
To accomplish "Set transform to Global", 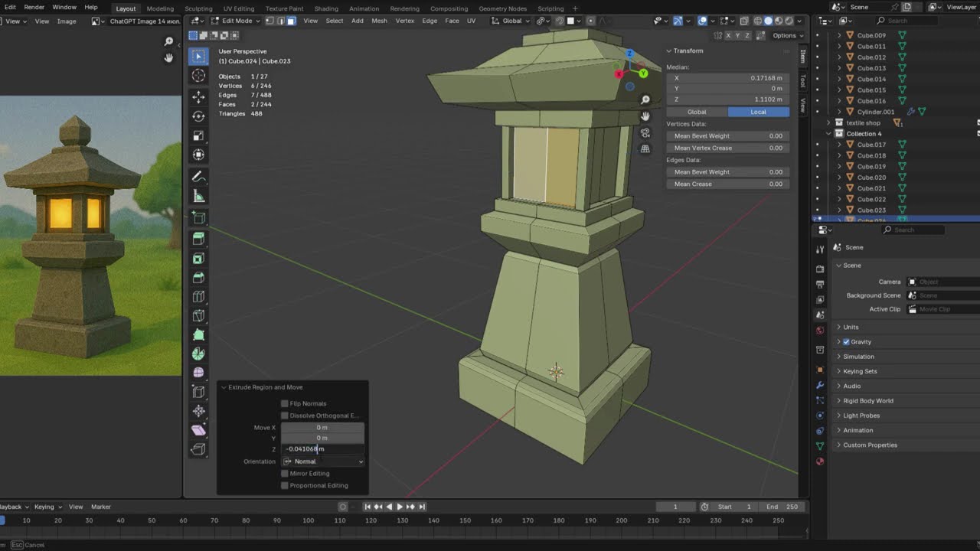I will click(697, 112).
